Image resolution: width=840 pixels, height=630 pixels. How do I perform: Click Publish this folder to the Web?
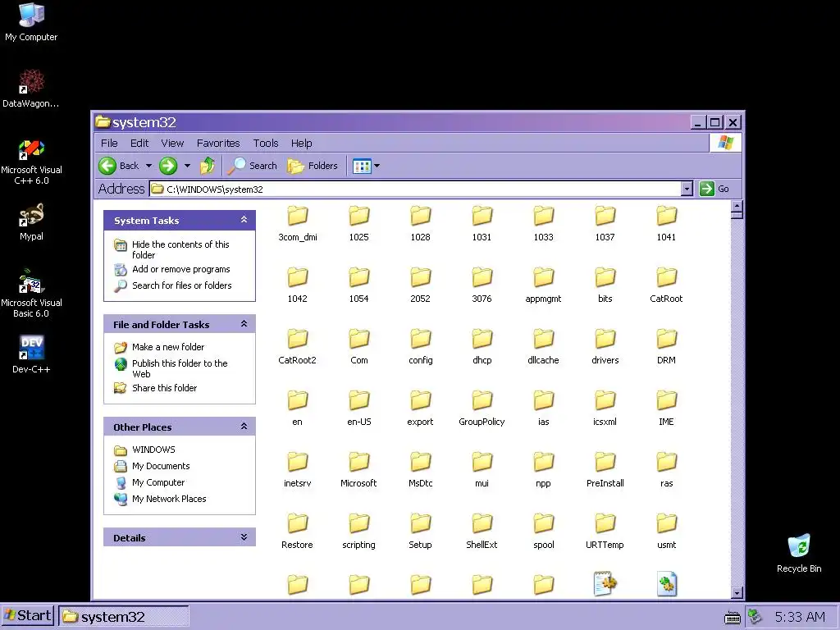pyautogui.click(x=180, y=368)
